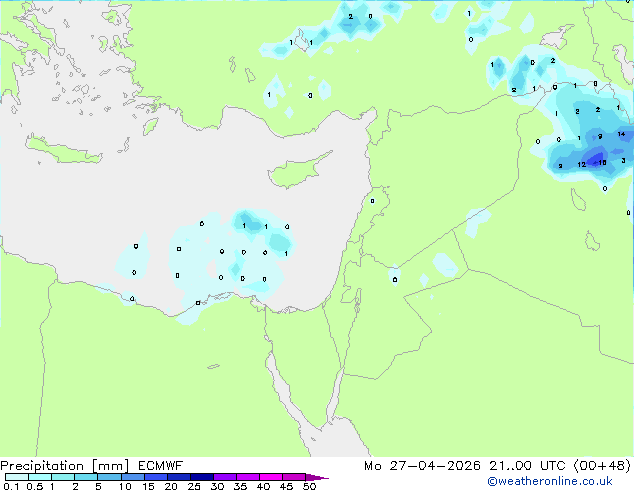Click the '12' precipitation value on map

[581, 165]
